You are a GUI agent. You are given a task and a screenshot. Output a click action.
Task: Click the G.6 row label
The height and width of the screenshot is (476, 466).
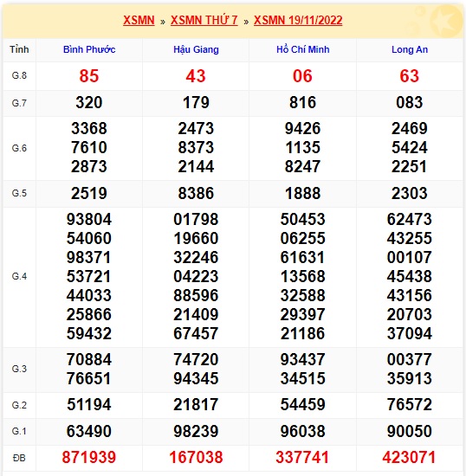[19, 148]
